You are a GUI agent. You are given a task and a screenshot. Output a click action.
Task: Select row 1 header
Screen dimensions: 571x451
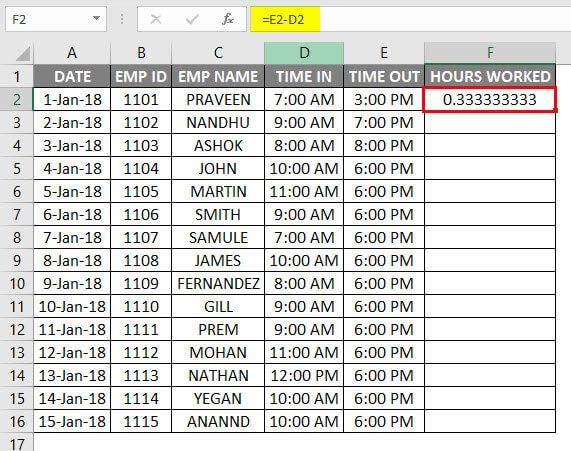17,77
